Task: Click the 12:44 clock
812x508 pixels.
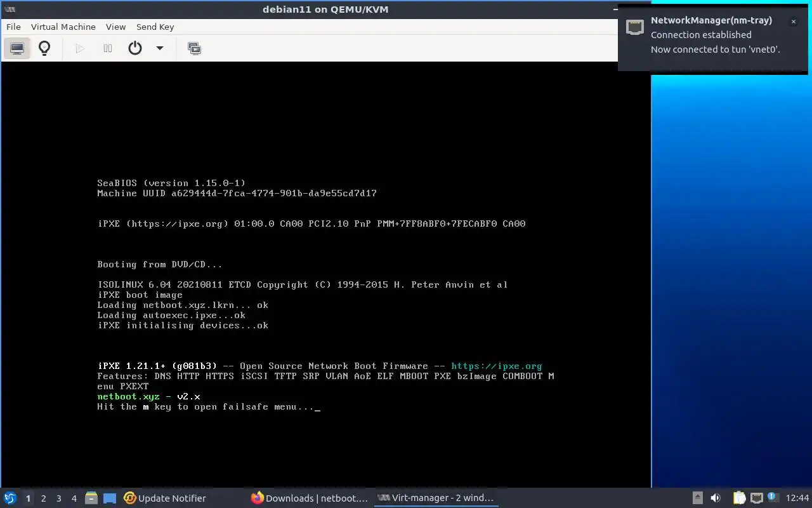Action: (x=797, y=498)
